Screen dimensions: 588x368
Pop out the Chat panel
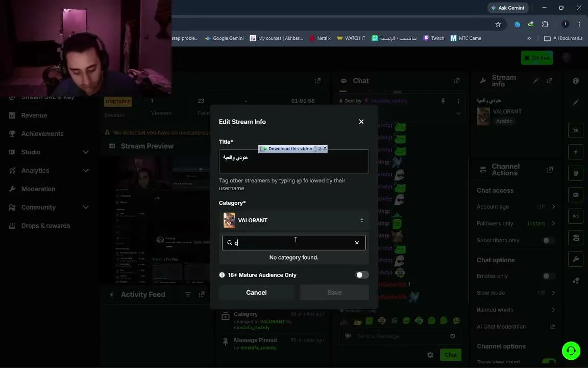click(456, 81)
